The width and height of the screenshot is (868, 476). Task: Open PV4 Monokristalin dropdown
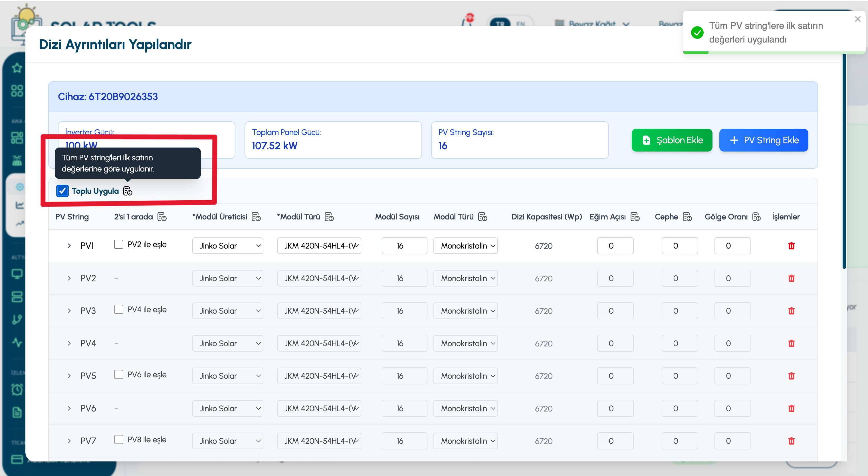(465, 344)
